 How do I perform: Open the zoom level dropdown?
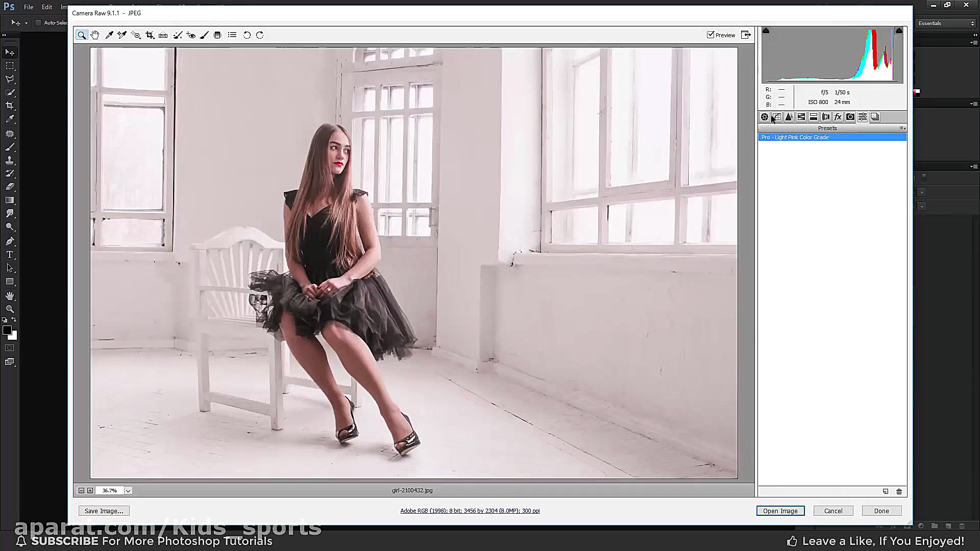[128, 491]
